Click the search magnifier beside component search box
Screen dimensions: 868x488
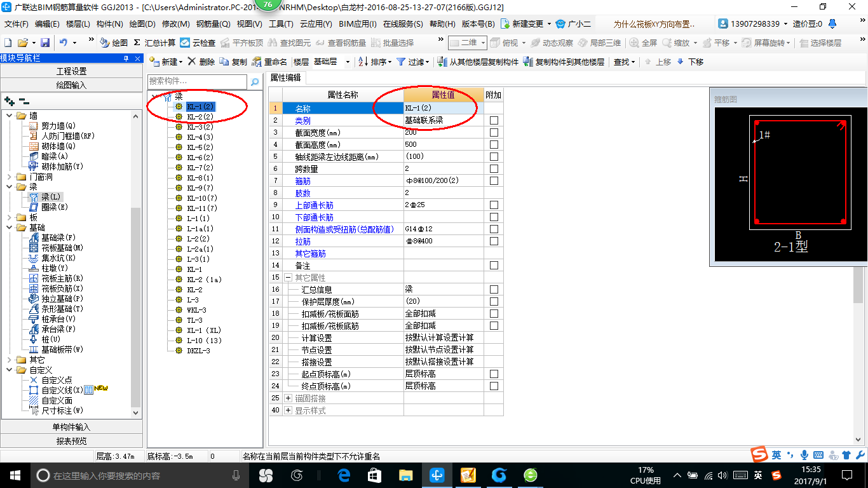pyautogui.click(x=255, y=82)
